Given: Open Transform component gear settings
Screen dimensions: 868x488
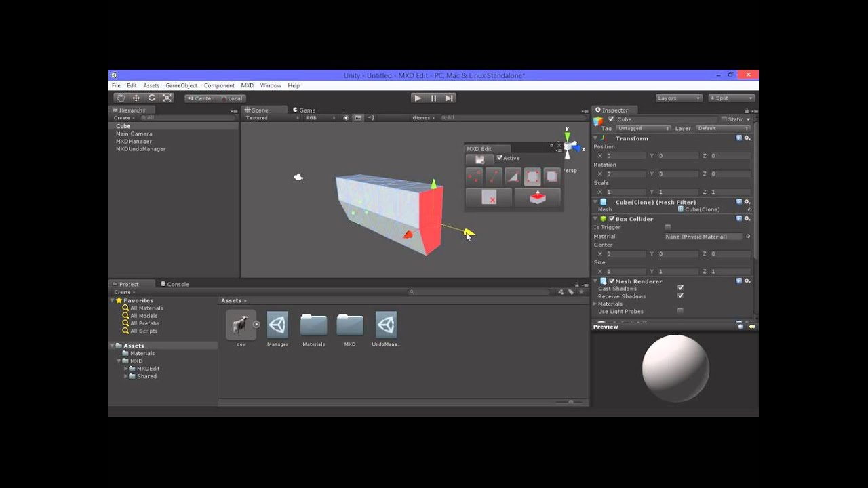Looking at the screenshot, I should pos(747,138).
